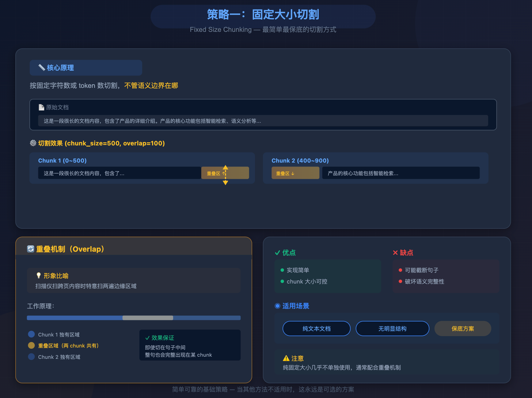Viewport: 532px width, 398px height.
Task: Click the gray overlap segment of the progress bar
Action: point(148,318)
